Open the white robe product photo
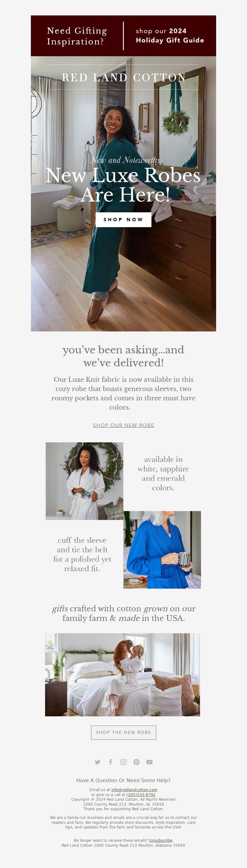The width and height of the screenshot is (247, 868). coord(85,481)
